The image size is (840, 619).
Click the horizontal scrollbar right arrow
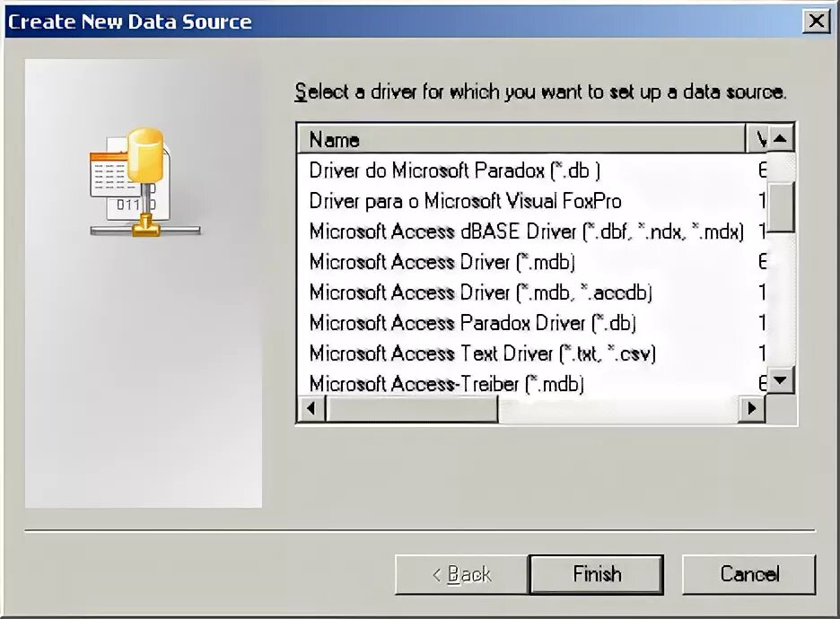[x=752, y=408]
